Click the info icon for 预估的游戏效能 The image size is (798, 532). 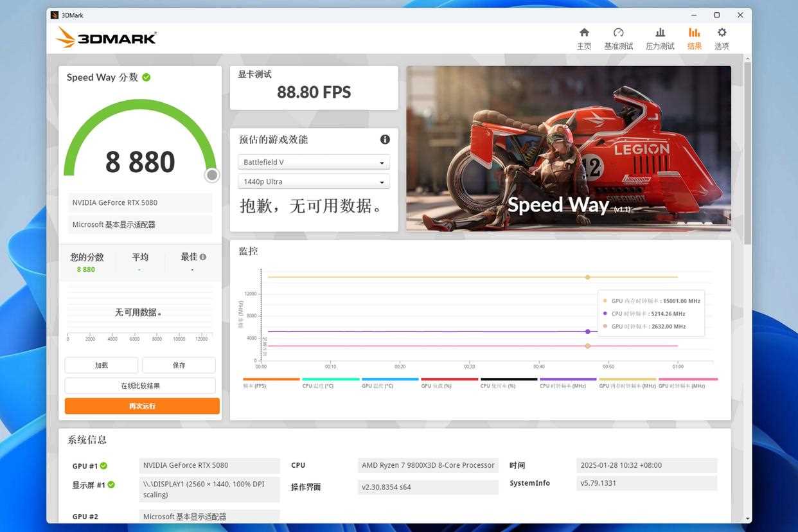385,139
